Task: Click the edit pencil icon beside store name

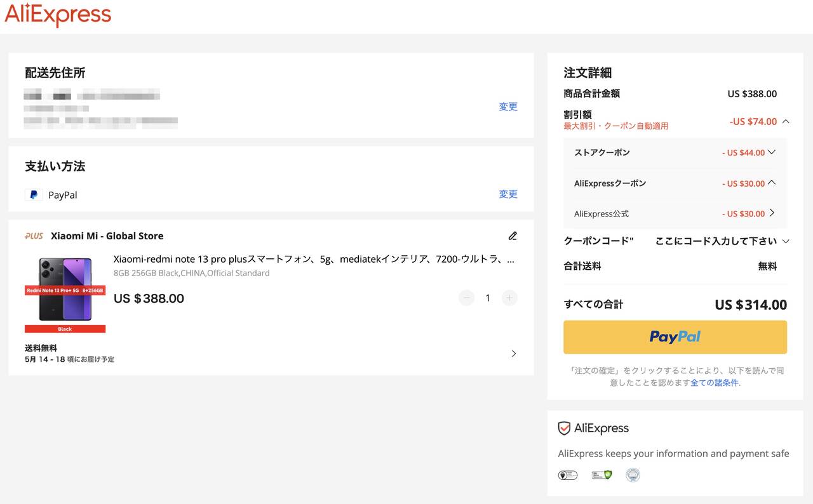Action: [513, 236]
